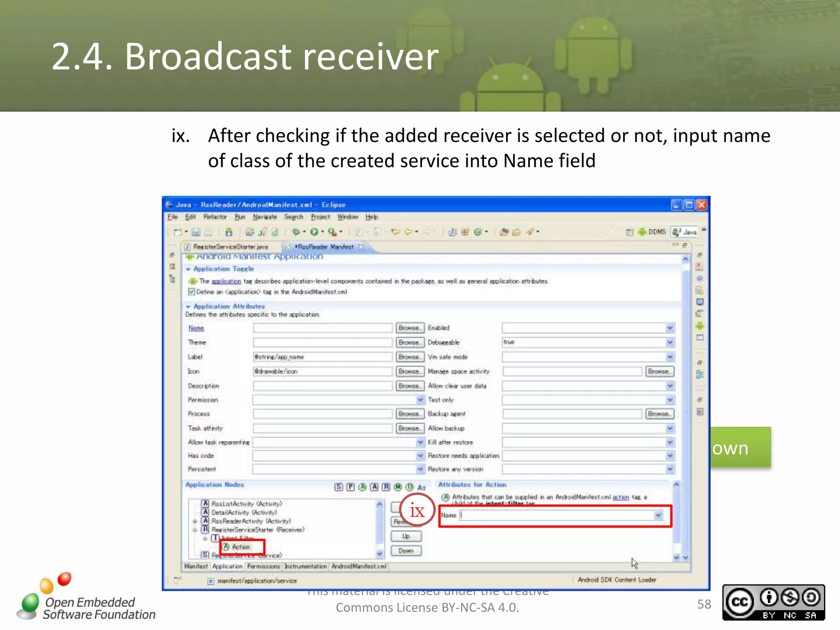Image resolution: width=840 pixels, height=630 pixels.
Task: Click the Down button for application nodes
Action: [406, 551]
